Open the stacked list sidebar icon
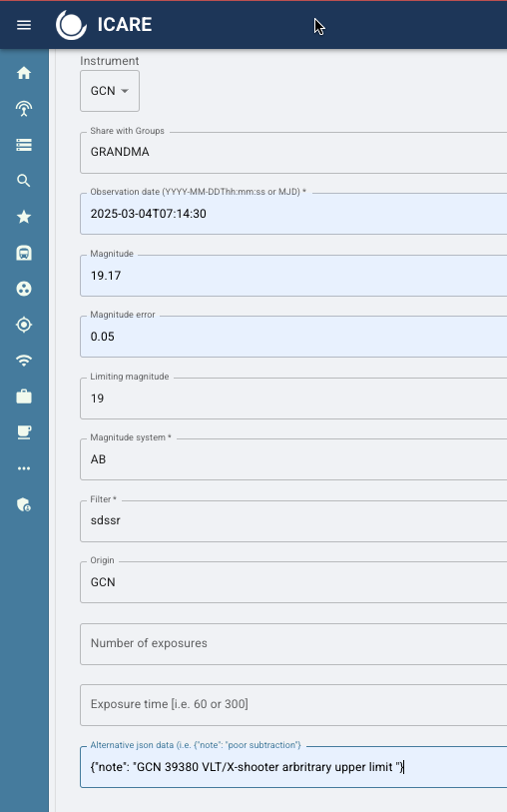Image resolution: width=507 pixels, height=812 pixels. (x=24, y=145)
